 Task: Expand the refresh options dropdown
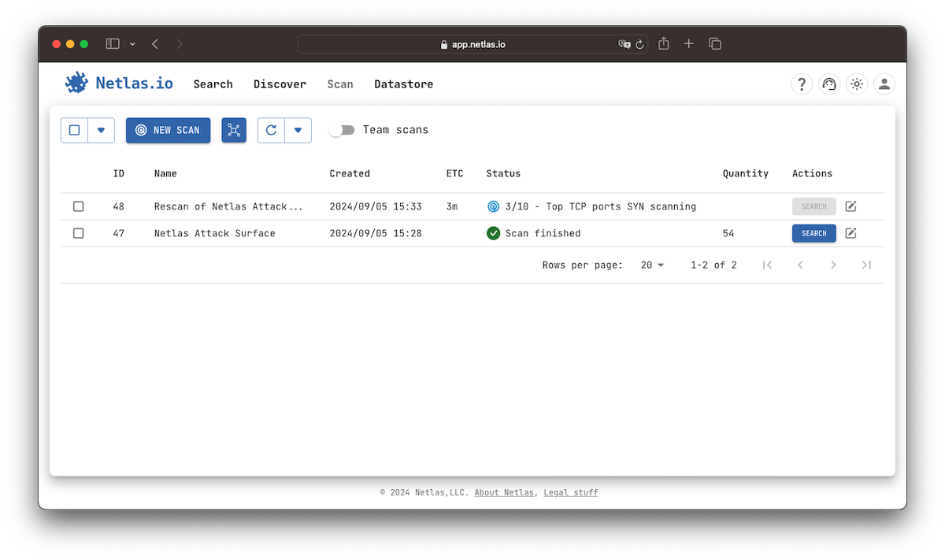(x=298, y=130)
